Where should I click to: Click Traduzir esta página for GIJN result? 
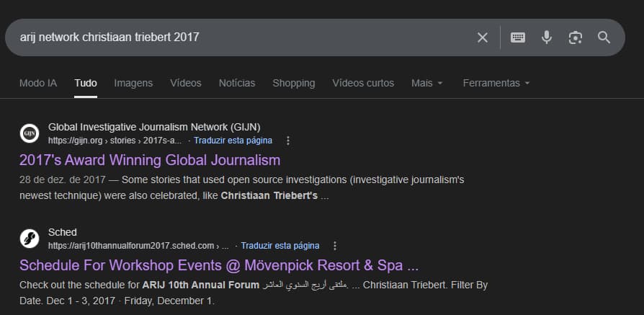pyautogui.click(x=233, y=141)
